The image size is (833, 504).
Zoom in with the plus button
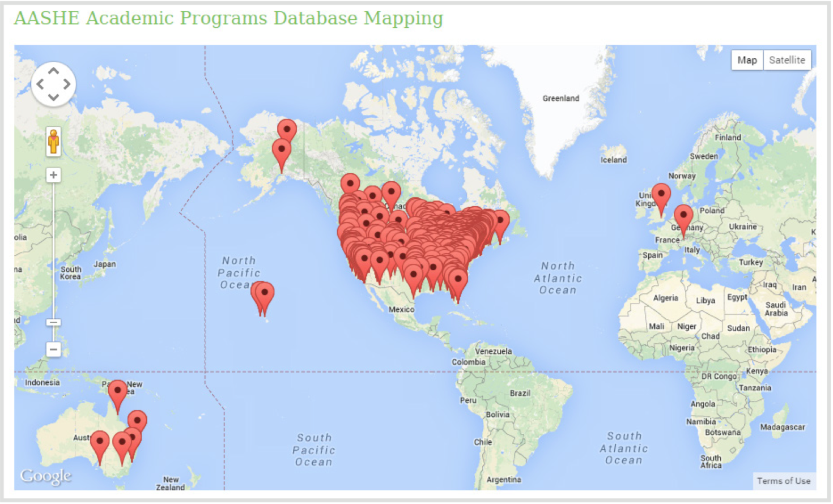pyautogui.click(x=53, y=175)
